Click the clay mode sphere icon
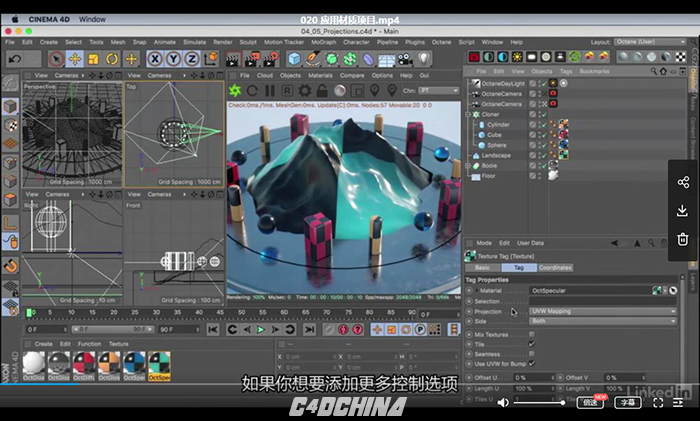This screenshot has width=700, height=421. click(340, 91)
